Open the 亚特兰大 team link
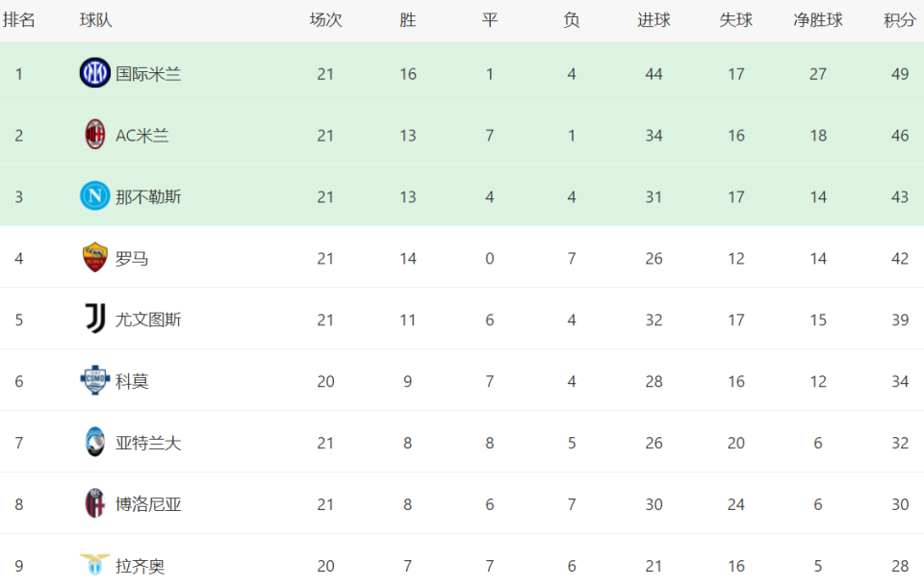Image resolution: width=924 pixels, height=588 pixels. pyautogui.click(x=148, y=444)
